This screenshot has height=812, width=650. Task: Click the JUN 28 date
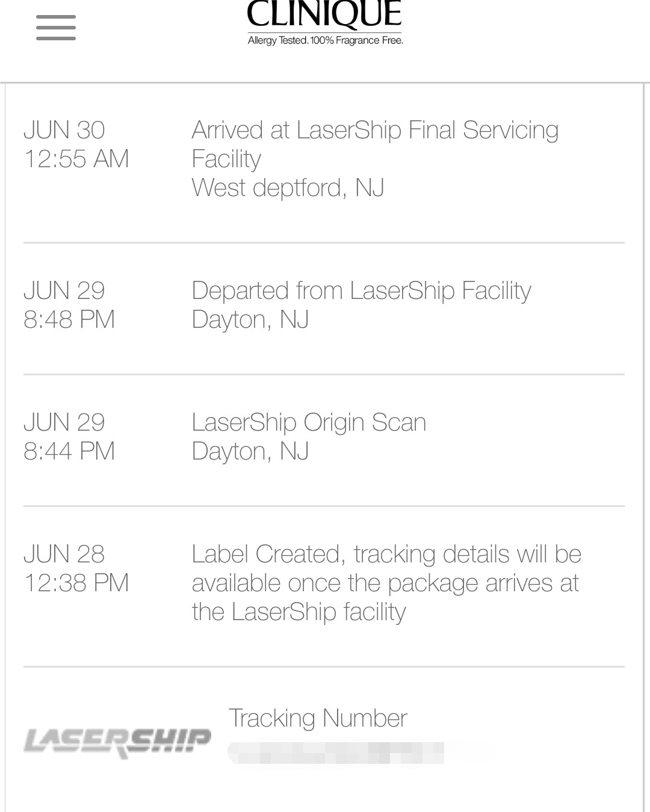(64, 554)
